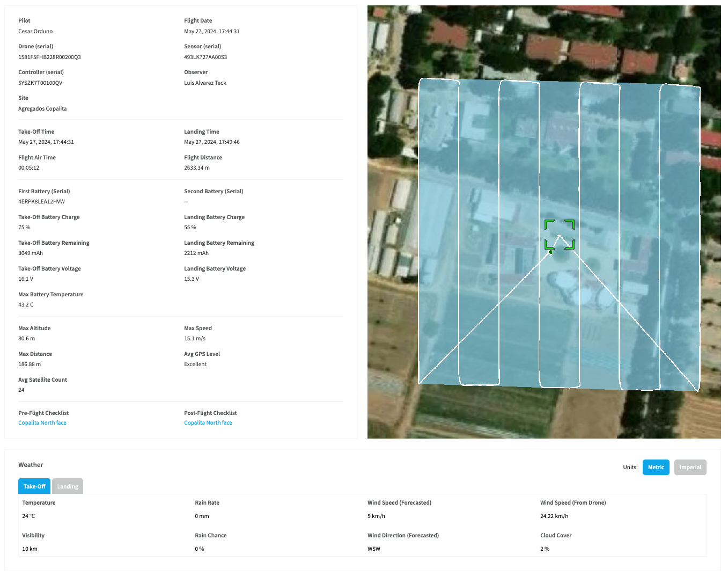The width and height of the screenshot is (728, 576).
Task: Click the Weather section heading
Action: 31,465
